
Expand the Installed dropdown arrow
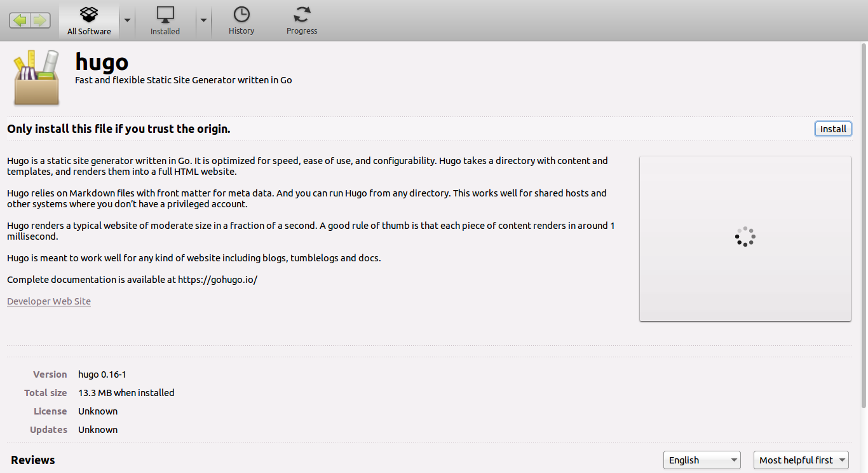(x=203, y=20)
